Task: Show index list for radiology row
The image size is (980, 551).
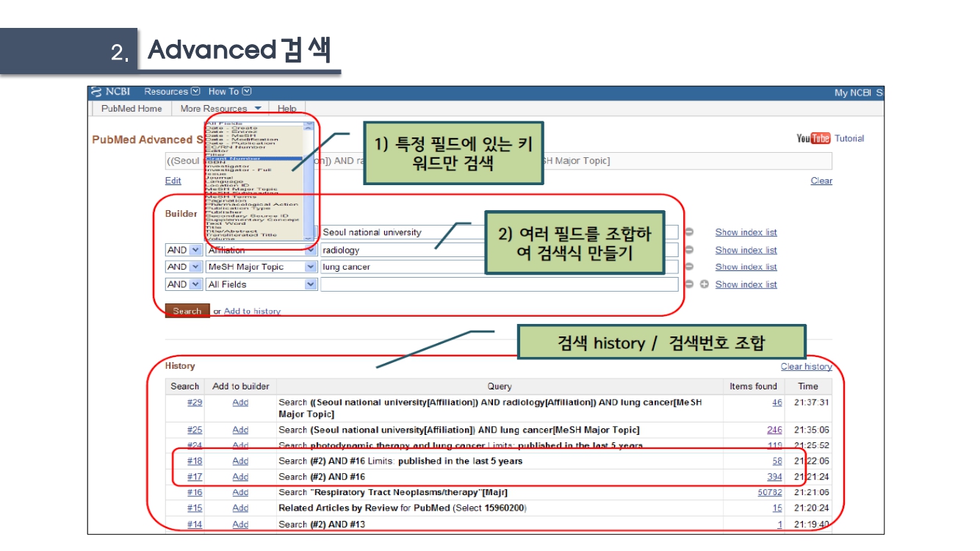Action: click(x=746, y=250)
